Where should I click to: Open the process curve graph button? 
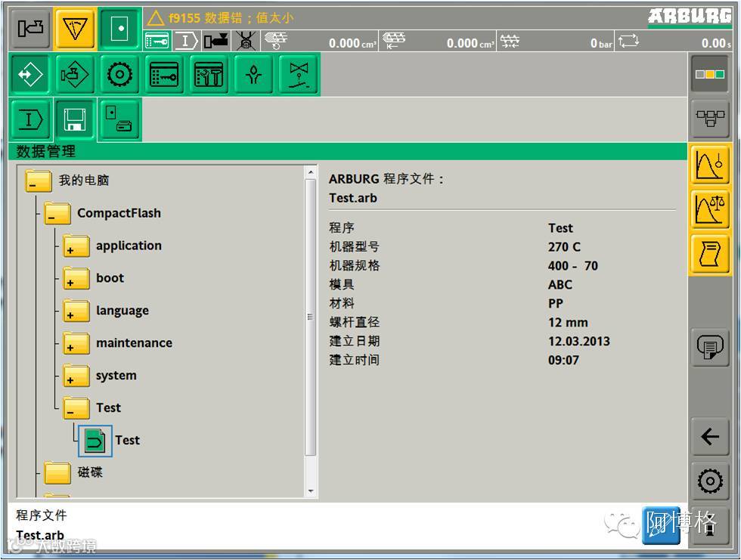pyautogui.click(x=709, y=165)
